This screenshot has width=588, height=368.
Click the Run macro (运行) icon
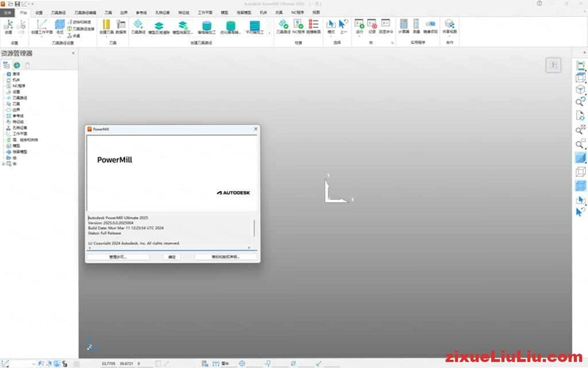[x=359, y=24]
